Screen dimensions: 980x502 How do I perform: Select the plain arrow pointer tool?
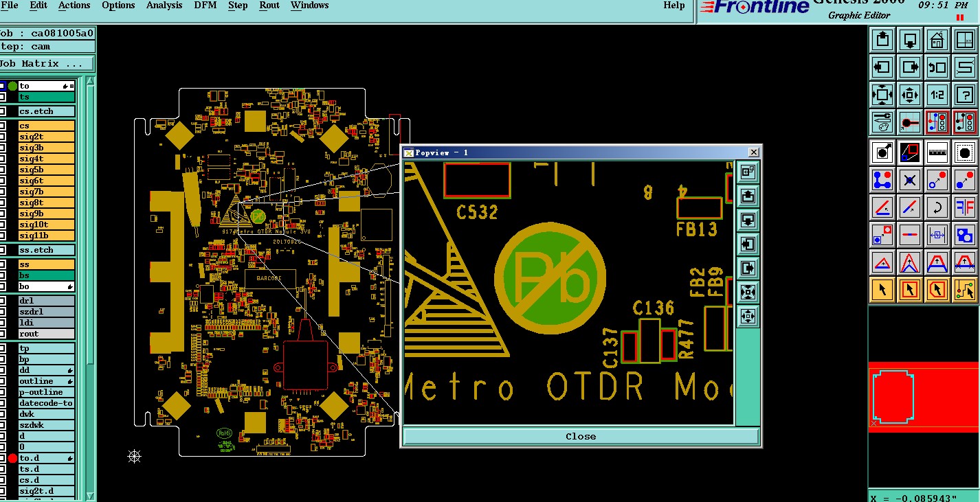coord(882,290)
